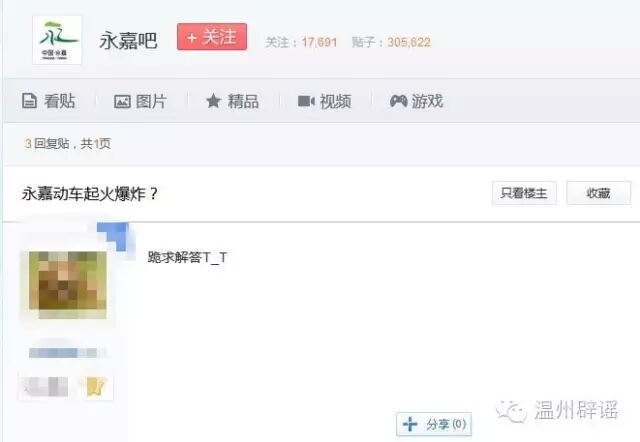
Task: Click the star badge under the username
Action: coord(96,386)
